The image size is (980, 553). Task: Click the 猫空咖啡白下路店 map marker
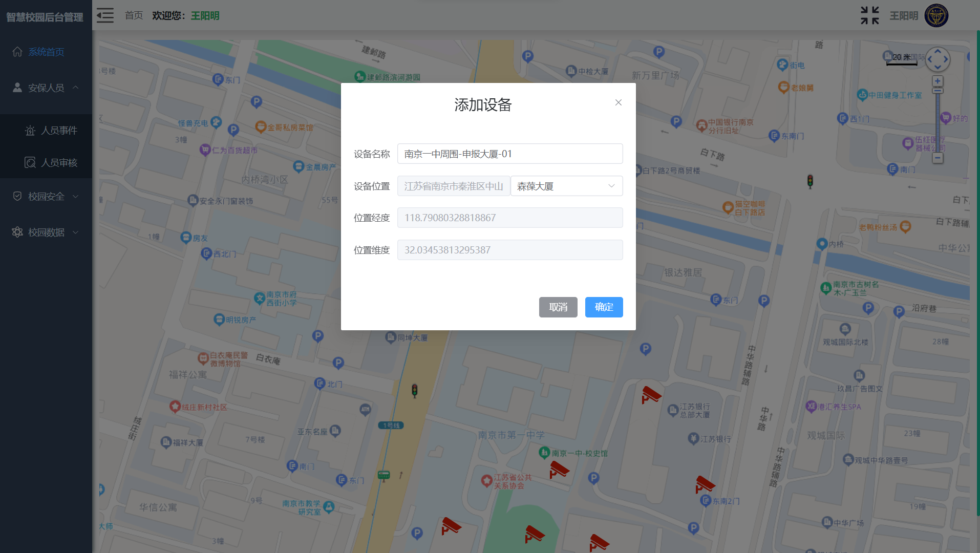pos(728,207)
